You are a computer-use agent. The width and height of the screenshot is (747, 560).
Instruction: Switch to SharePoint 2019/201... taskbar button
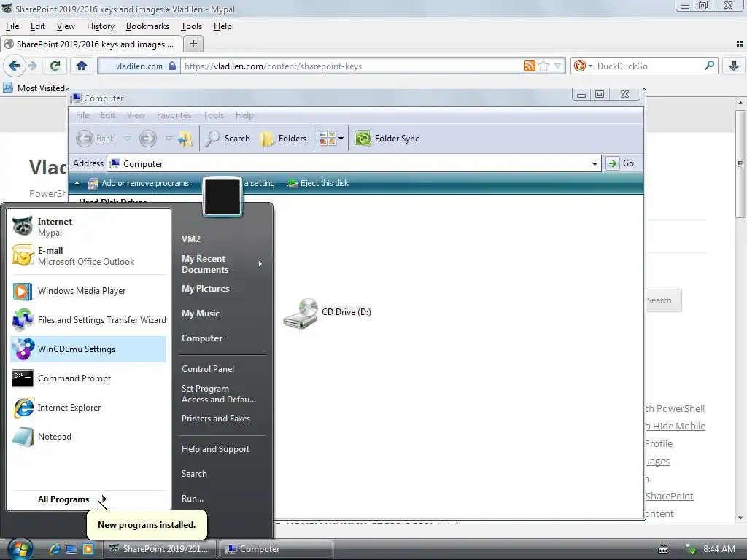[x=160, y=549]
